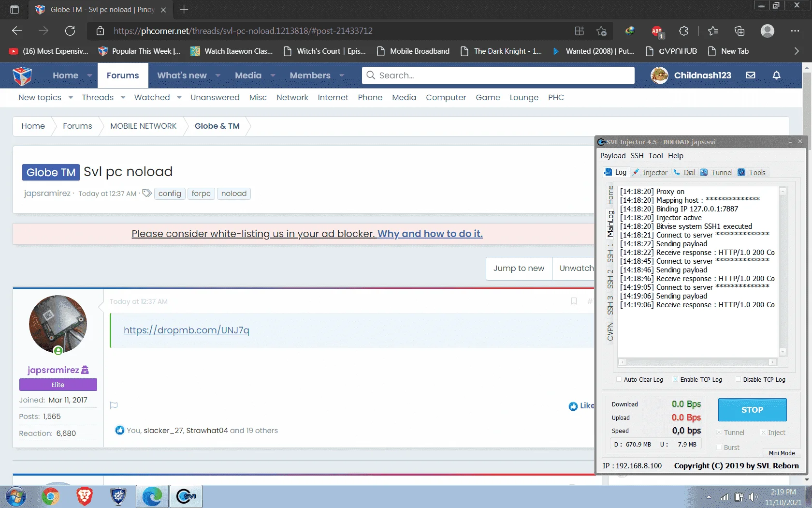The image size is (812, 508).
Task: Click the log vertical scrollbar
Action: (x=783, y=271)
